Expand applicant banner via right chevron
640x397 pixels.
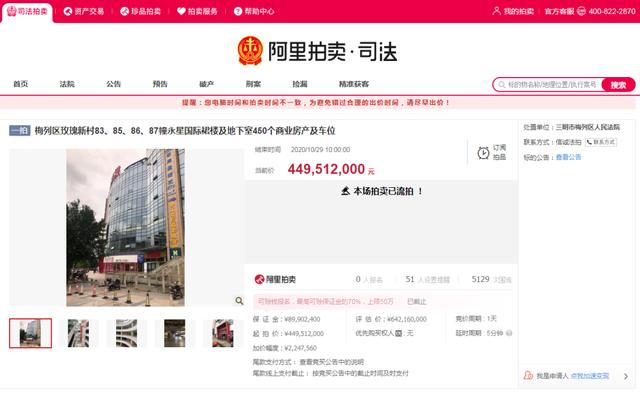[626, 376]
